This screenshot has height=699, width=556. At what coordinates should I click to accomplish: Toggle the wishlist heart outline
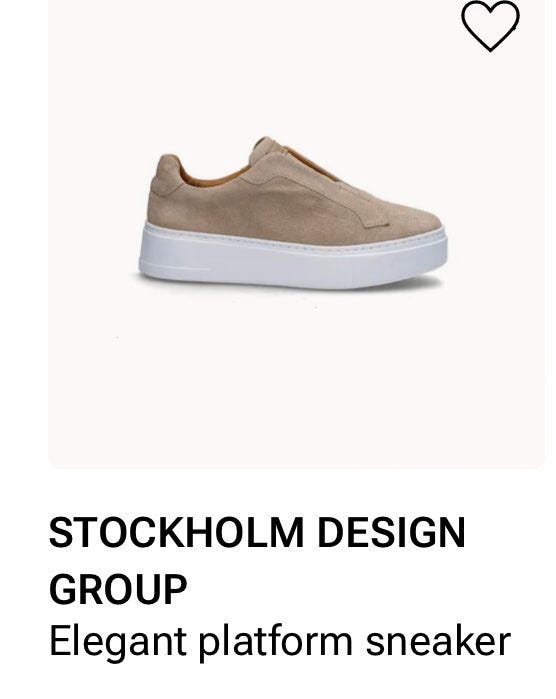point(490,25)
